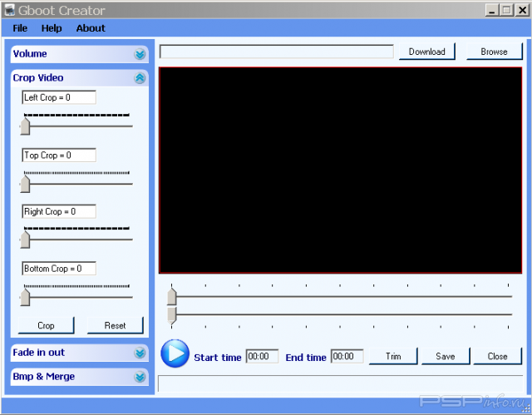Screen dimensions: 532x415
Task: Click Browse to choose a video
Action: [x=494, y=52]
